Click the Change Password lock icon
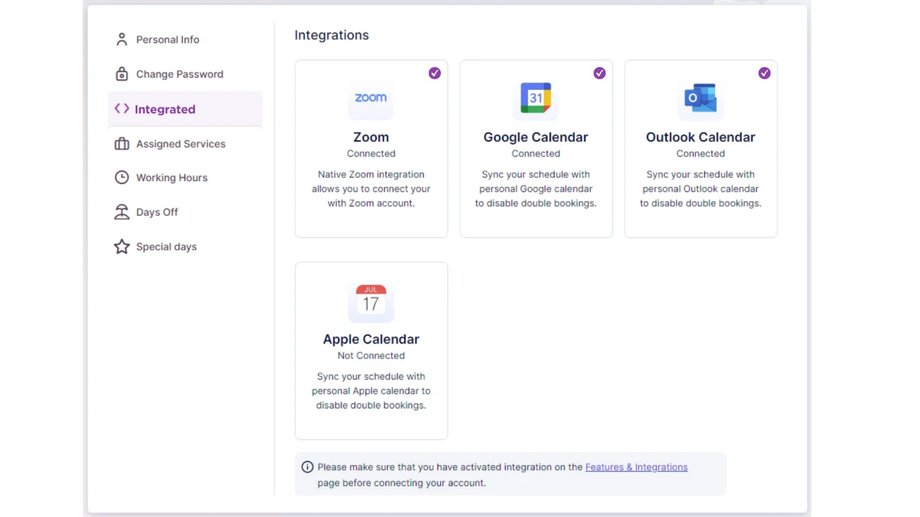This screenshot has height=517, width=920. [122, 74]
